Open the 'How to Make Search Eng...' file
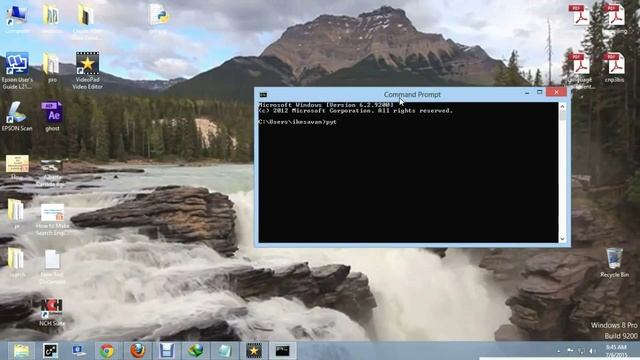Screen dimensions: 640x360 [x=52, y=219]
